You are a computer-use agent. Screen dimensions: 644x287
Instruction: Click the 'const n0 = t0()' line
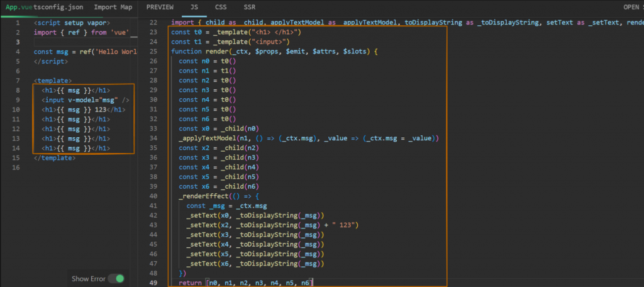point(208,61)
